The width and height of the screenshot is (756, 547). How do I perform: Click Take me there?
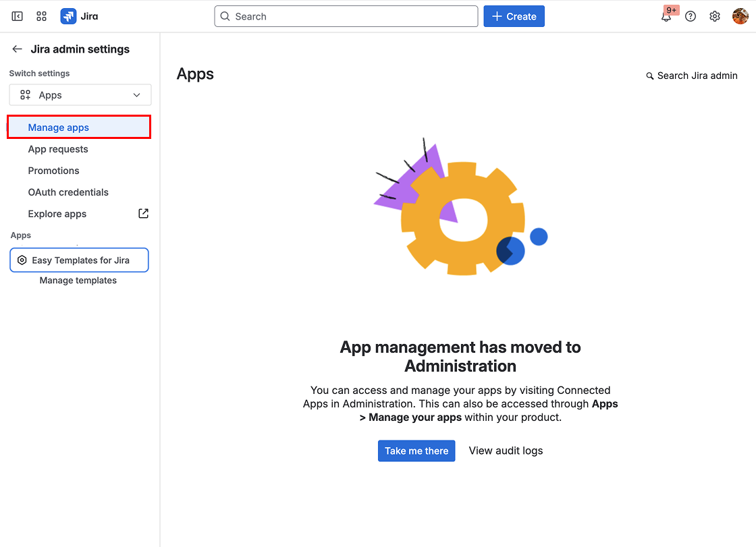[x=416, y=451]
